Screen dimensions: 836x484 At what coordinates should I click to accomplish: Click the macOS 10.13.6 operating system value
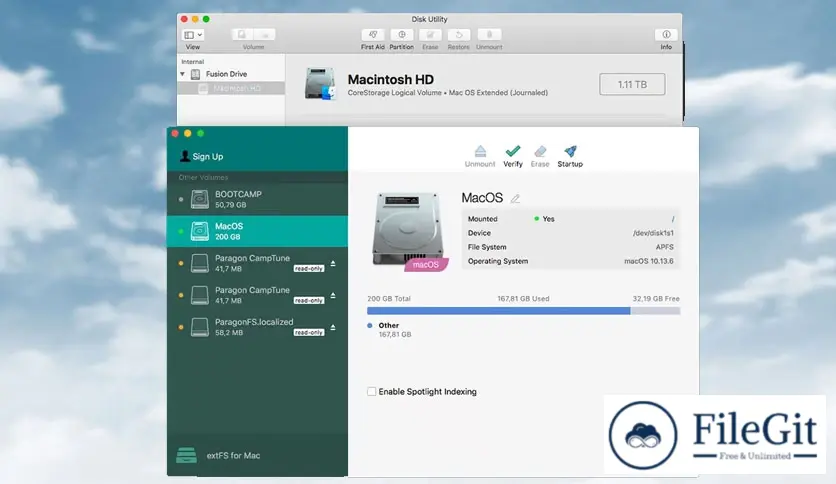point(649,261)
